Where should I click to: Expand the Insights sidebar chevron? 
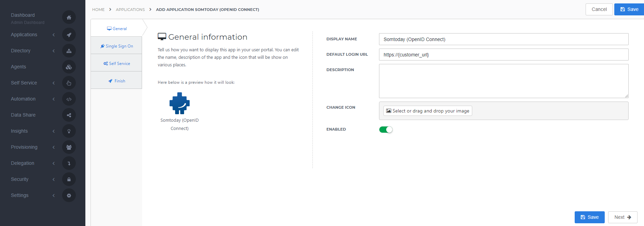tap(54, 131)
